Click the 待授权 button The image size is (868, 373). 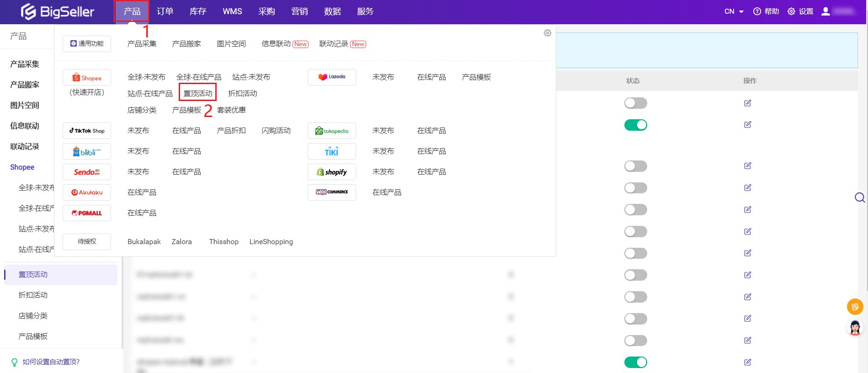click(x=87, y=242)
